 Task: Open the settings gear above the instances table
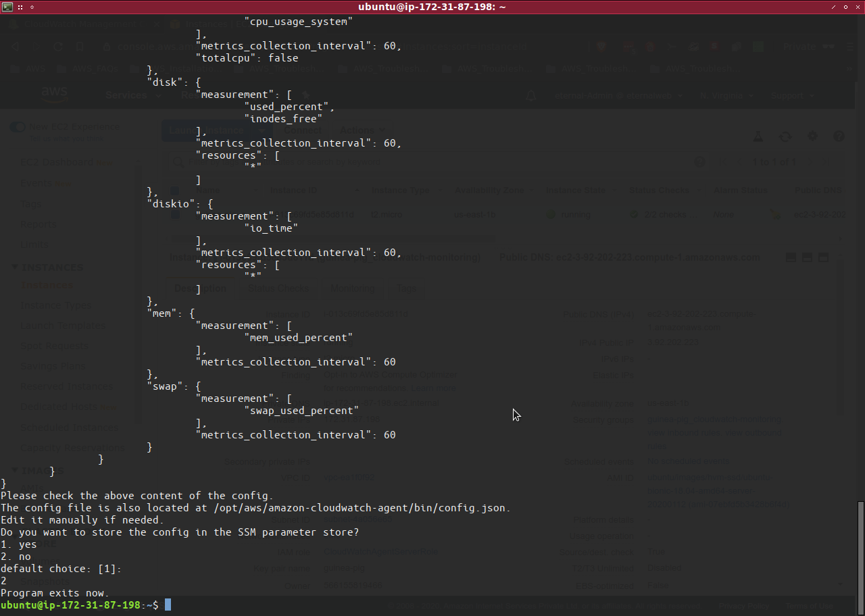coord(812,136)
